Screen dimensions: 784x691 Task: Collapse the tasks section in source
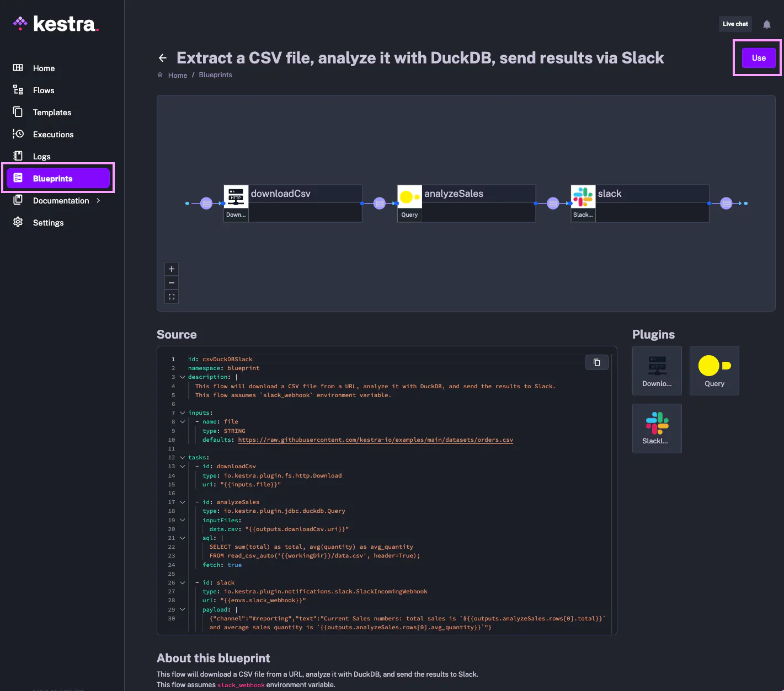(183, 458)
